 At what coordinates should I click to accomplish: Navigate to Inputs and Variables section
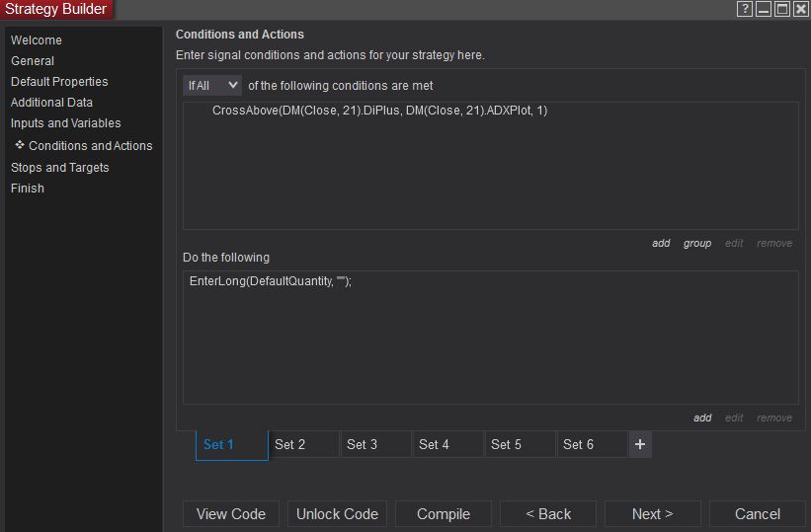(66, 123)
